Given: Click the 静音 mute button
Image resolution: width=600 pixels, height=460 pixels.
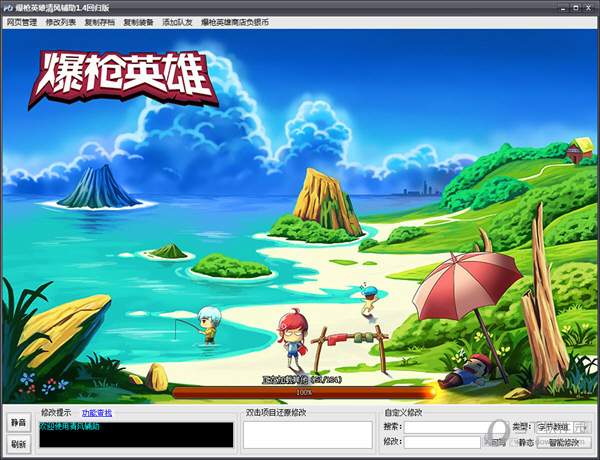Looking at the screenshot, I should (x=18, y=422).
